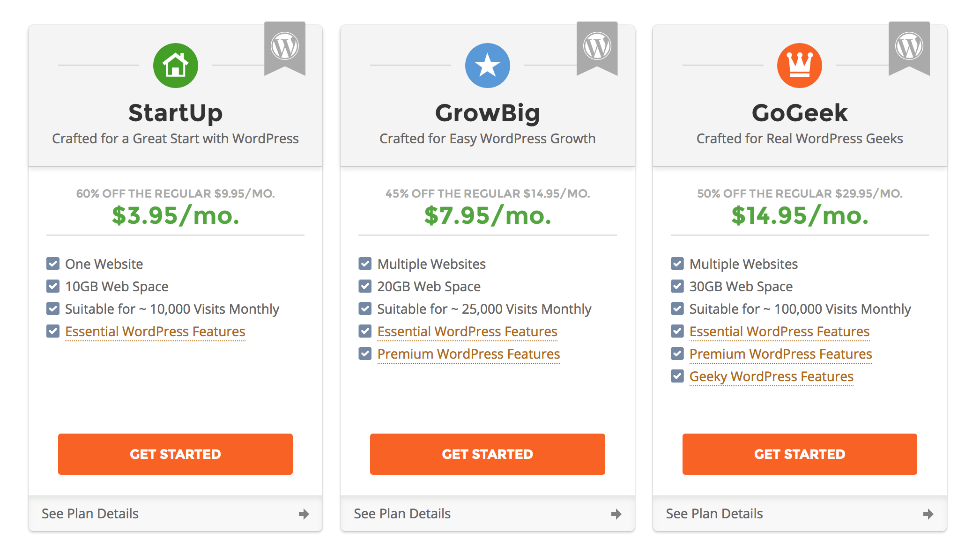980x560 pixels.
Task: Click the WordPress ribbon badge on GoGeek
Action: 909,47
